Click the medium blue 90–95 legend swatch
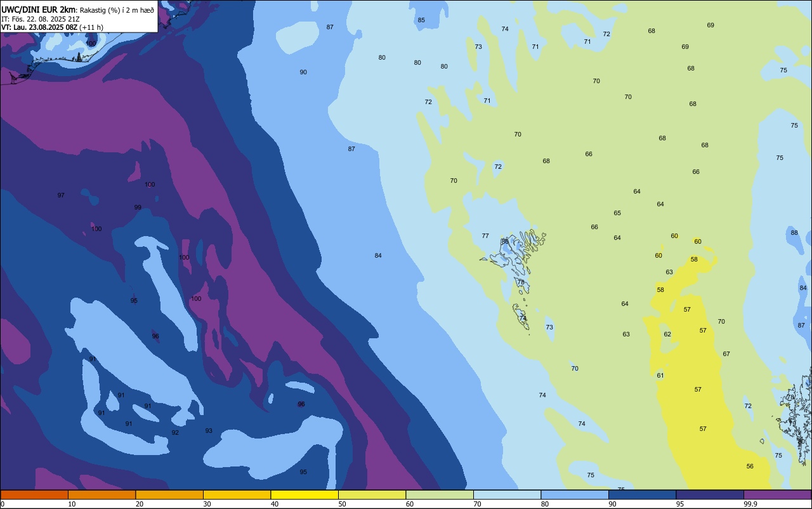Screen dimensions: 812x509 coord(642,494)
